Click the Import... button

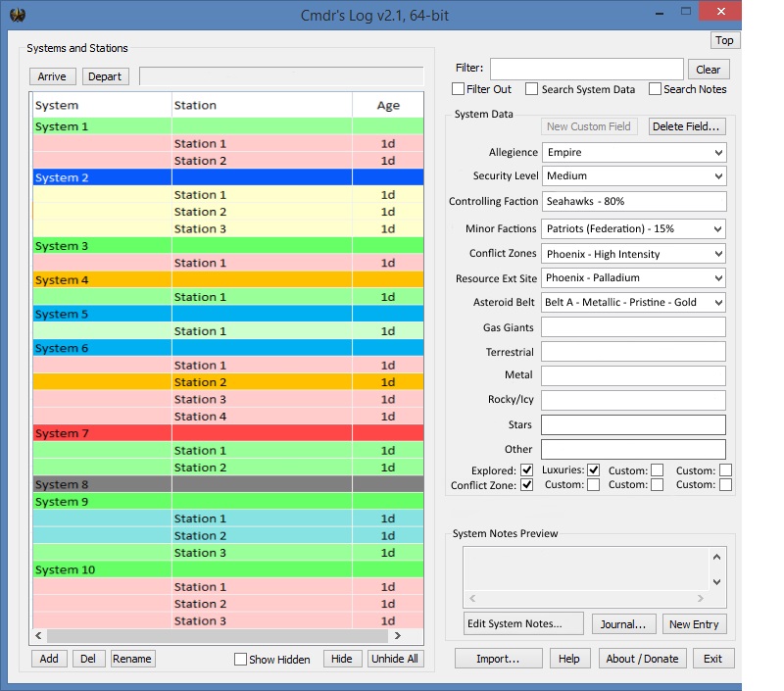499,659
